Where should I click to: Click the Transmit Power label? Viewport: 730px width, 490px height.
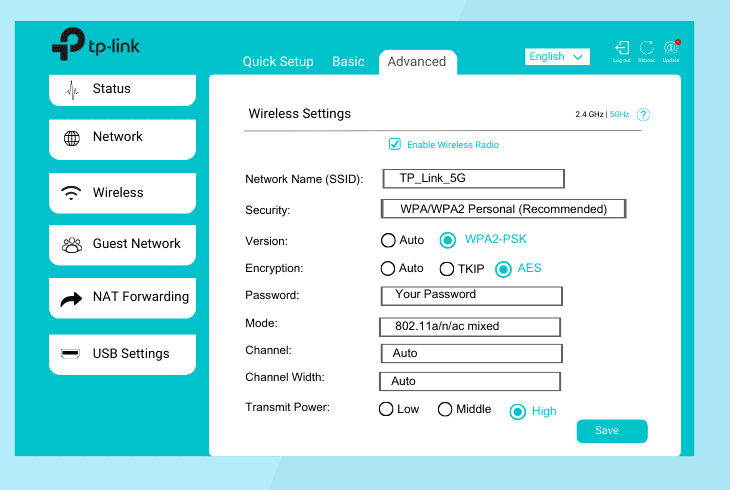pos(287,408)
